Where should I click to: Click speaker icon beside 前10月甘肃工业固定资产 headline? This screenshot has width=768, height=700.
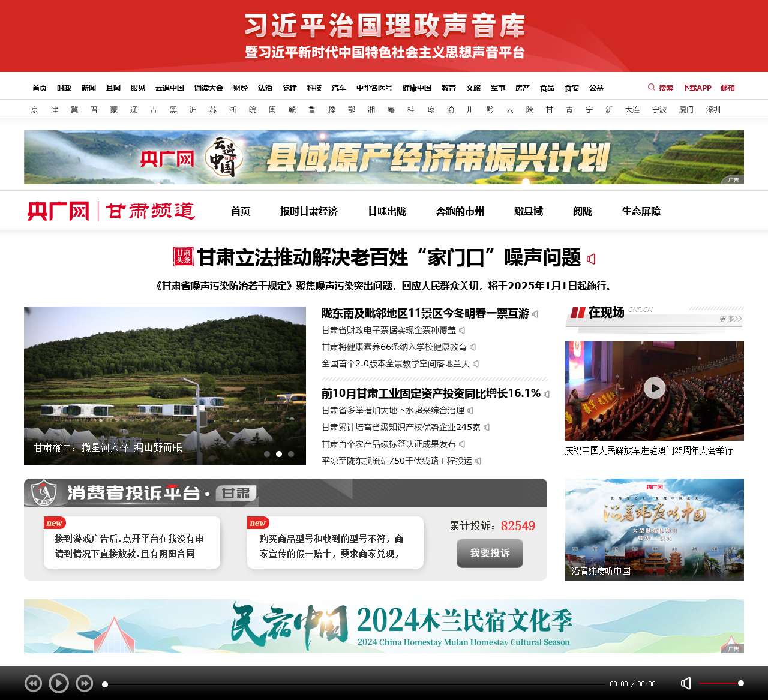click(547, 394)
